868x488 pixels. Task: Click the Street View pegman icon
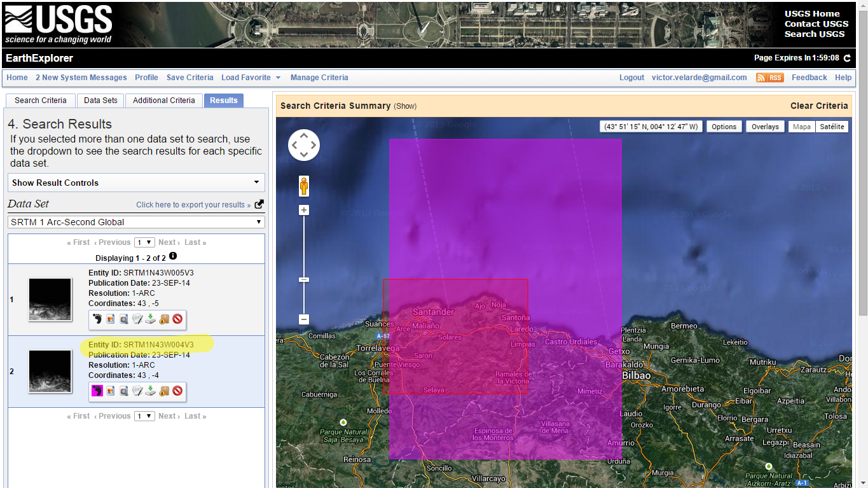coord(304,186)
